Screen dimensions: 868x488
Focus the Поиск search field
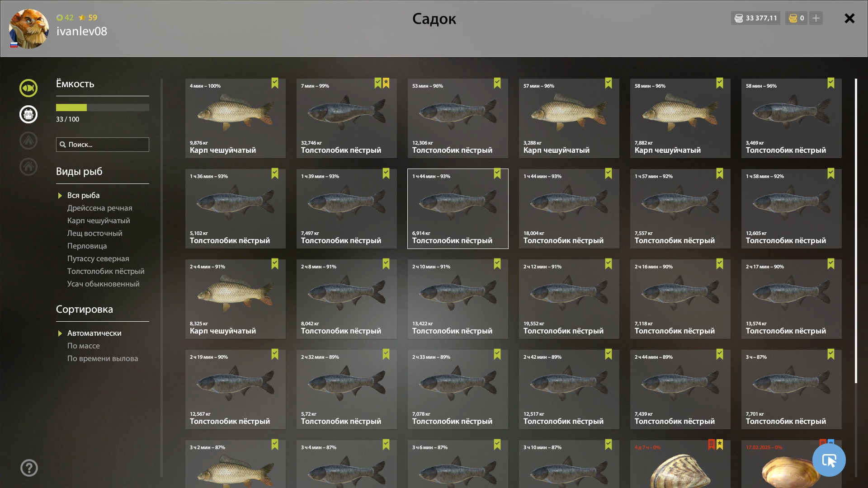pos(103,145)
